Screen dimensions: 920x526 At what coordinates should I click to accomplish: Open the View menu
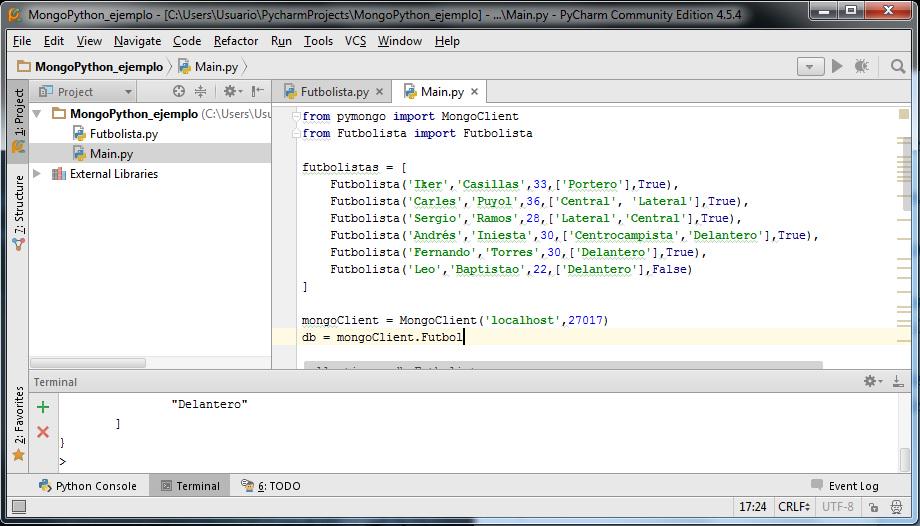coord(89,41)
